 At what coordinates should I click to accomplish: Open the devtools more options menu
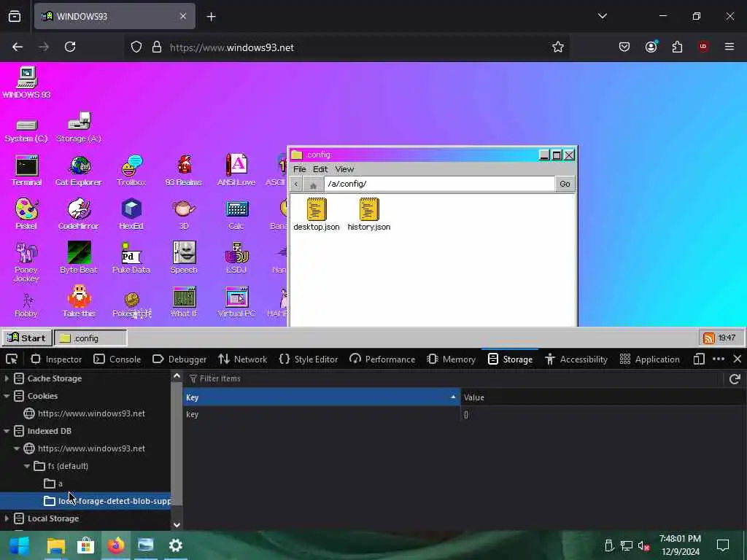pos(719,359)
